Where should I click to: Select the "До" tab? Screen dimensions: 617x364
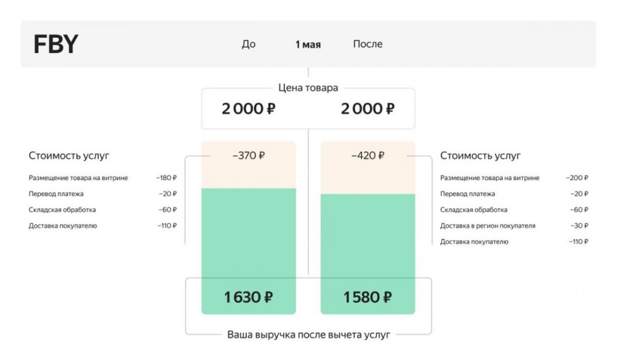(249, 44)
